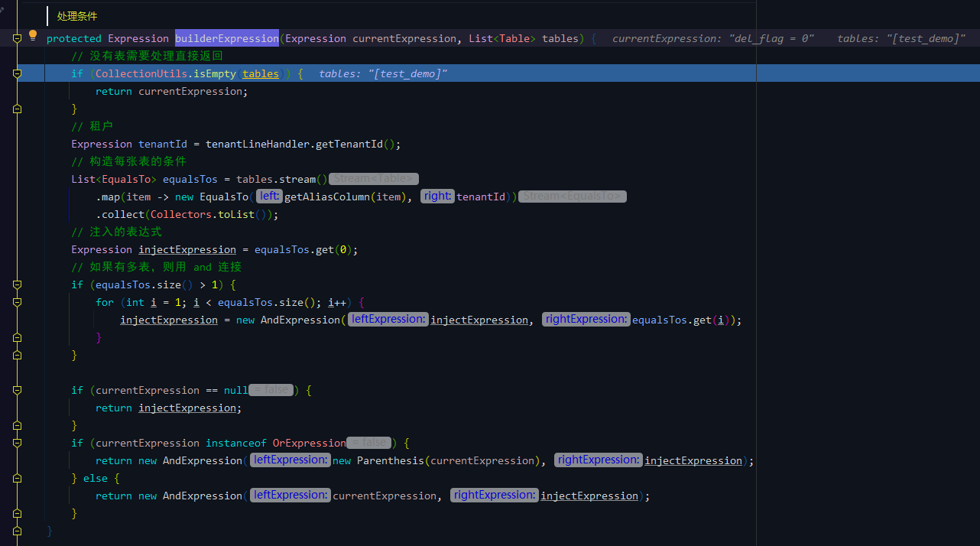Click the getTenantId method call
The image size is (980, 546).
[349, 144]
